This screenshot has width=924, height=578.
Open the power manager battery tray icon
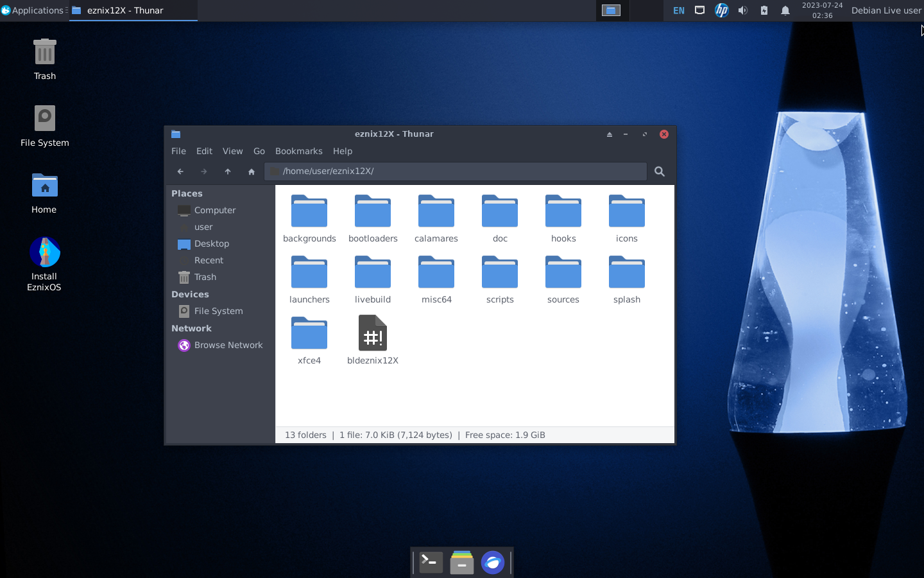[764, 10]
